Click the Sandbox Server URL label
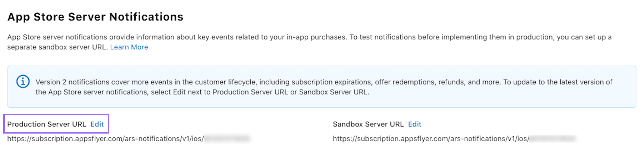This screenshot has height=155, width=644. coord(368,124)
